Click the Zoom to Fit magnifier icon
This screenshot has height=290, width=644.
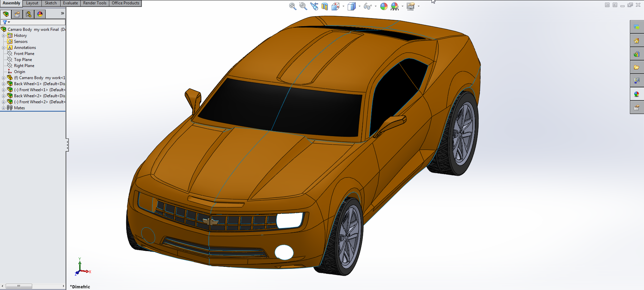[x=293, y=6]
